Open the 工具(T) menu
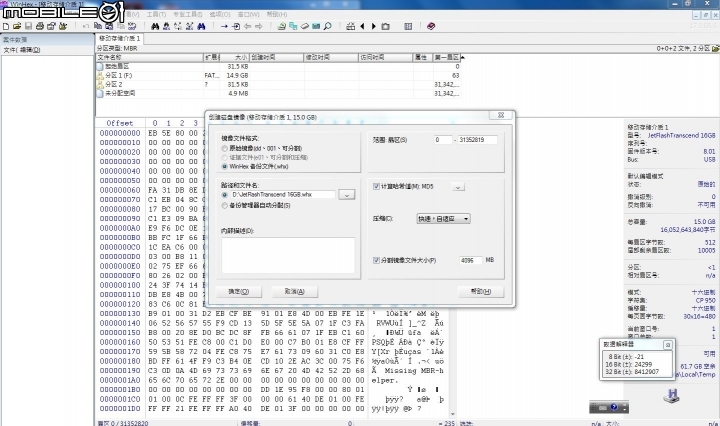720x426 pixels. pos(156,15)
